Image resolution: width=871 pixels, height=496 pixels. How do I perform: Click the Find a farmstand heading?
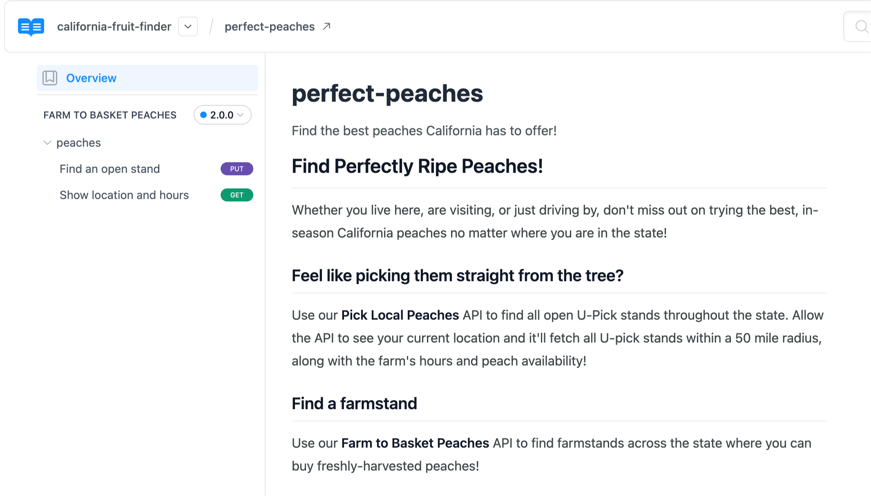354,404
